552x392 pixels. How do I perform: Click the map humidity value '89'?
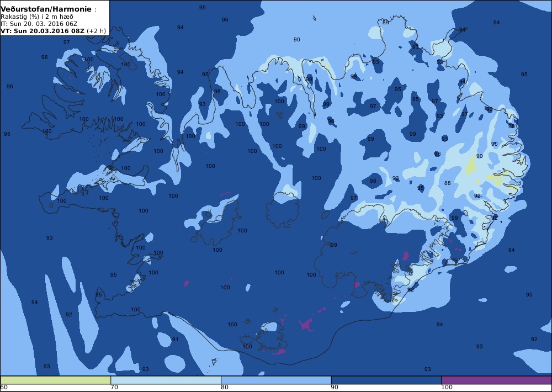[386, 23]
